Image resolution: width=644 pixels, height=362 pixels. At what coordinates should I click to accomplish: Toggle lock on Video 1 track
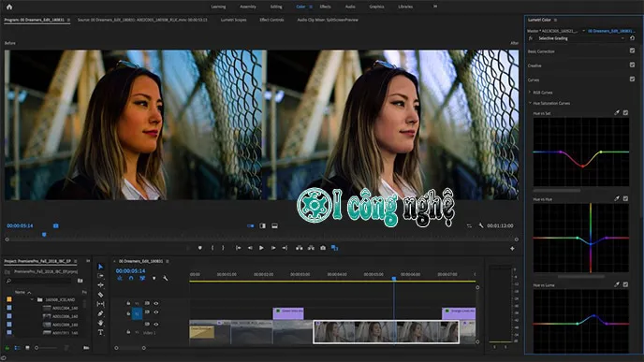128,332
